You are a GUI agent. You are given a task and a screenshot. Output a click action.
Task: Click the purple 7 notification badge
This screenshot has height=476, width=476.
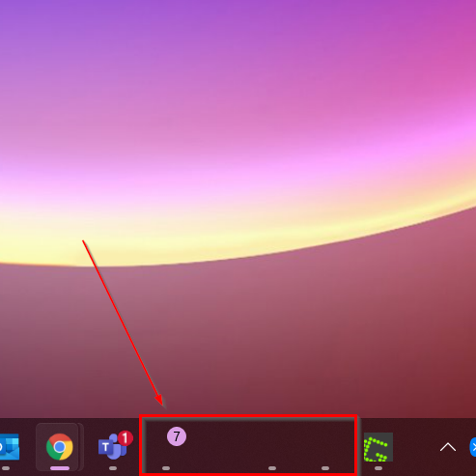click(177, 436)
